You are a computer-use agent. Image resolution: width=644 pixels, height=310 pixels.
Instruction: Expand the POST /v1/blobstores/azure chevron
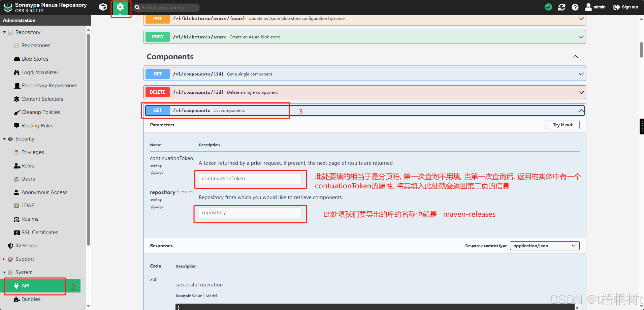click(581, 37)
